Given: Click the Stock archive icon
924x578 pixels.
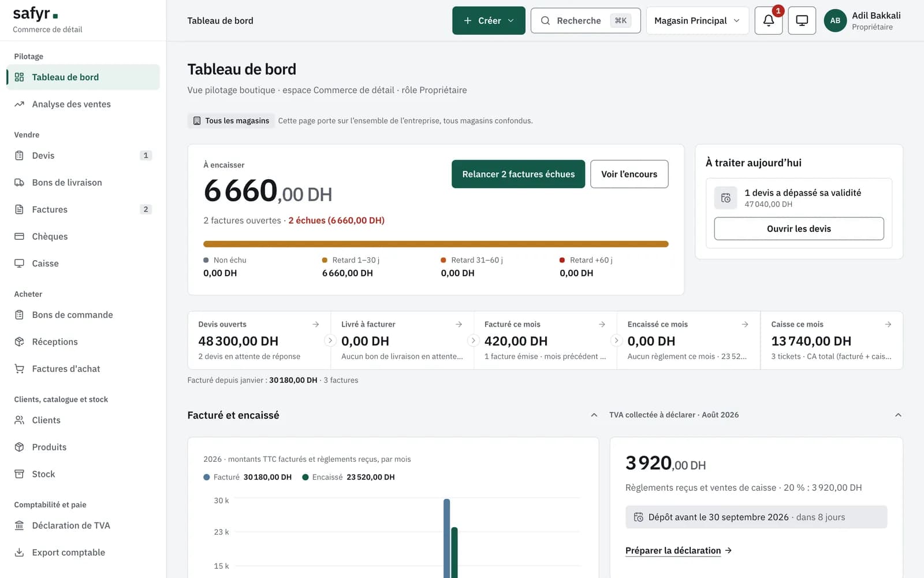Looking at the screenshot, I should pos(19,474).
